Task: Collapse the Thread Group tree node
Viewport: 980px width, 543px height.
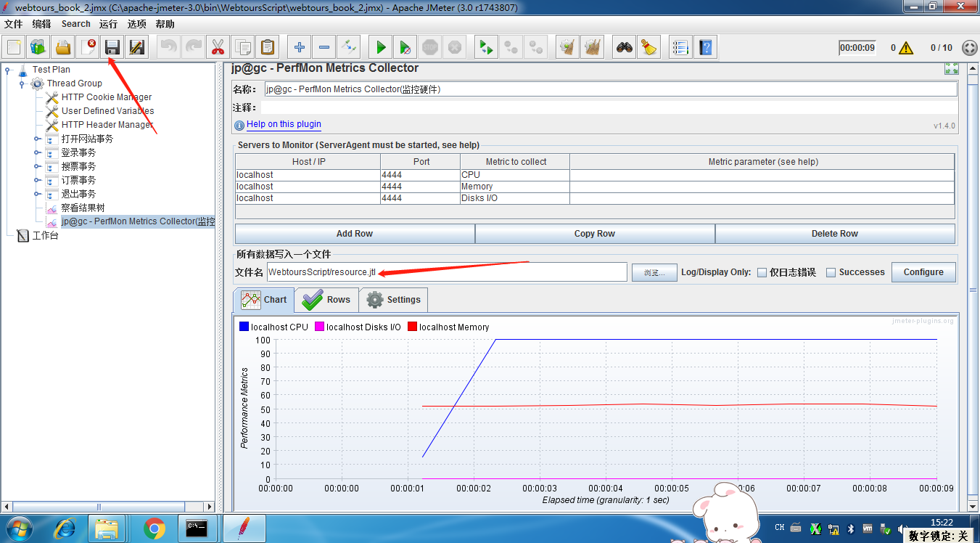Action: 22,83
